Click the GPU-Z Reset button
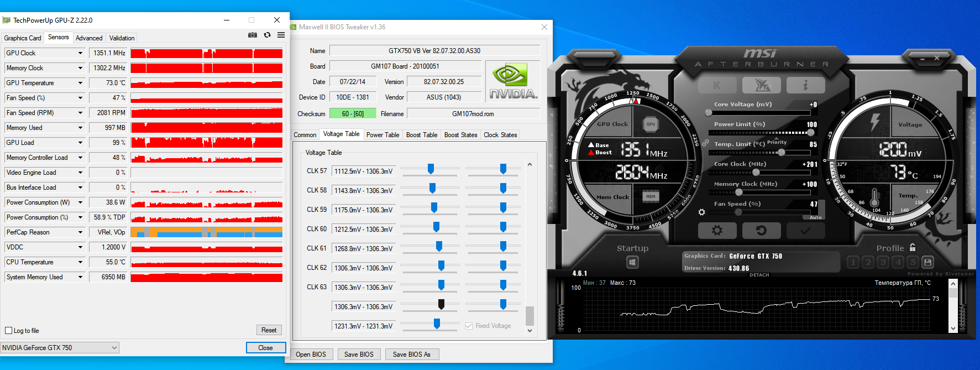980x370 pixels. click(269, 330)
